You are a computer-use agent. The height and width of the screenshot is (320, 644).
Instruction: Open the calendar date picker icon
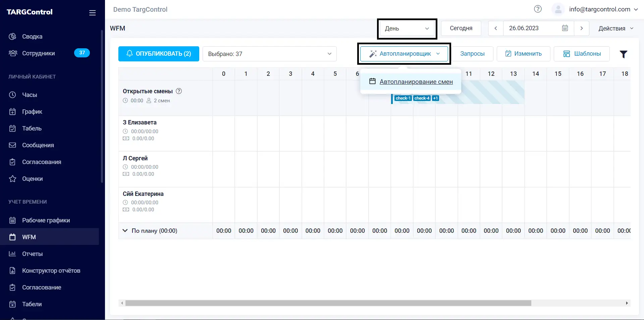point(565,28)
